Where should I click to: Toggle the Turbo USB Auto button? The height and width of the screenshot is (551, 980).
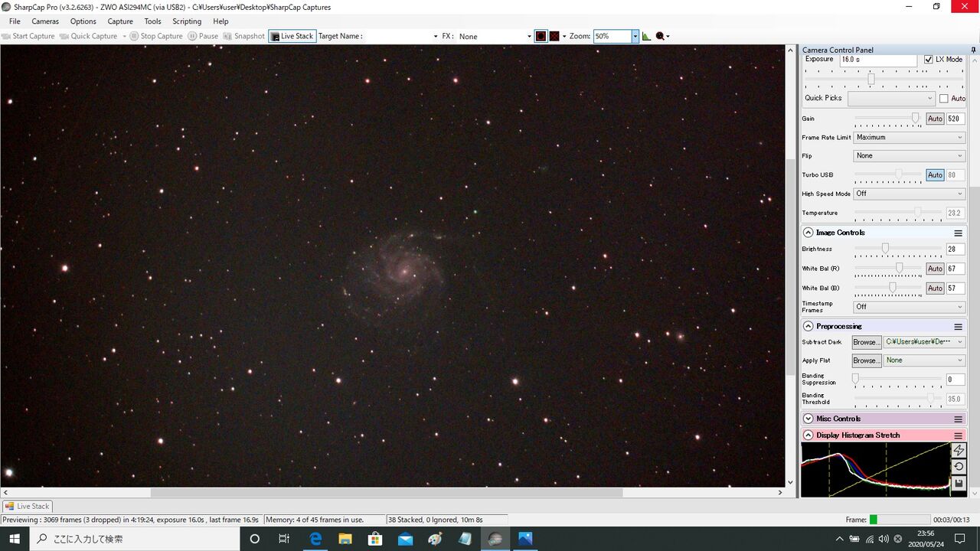(935, 175)
